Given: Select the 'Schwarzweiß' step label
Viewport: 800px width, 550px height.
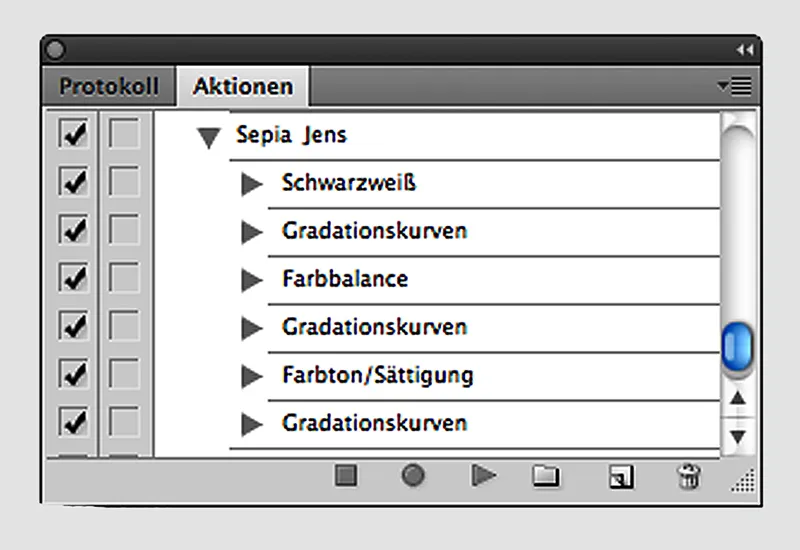Looking at the screenshot, I should click(x=349, y=183).
